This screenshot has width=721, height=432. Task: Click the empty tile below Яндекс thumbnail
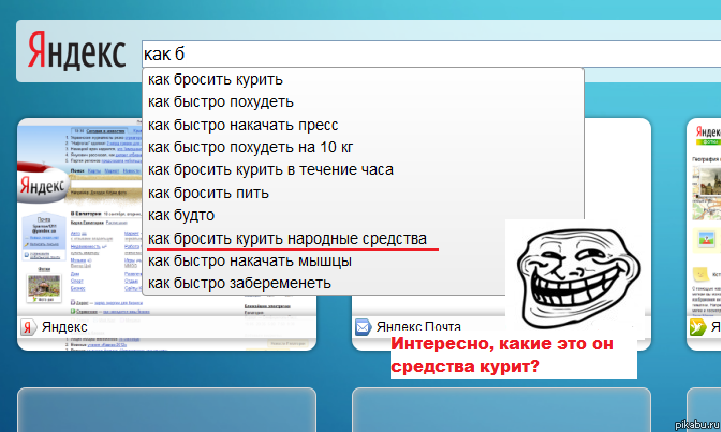click(x=166, y=409)
